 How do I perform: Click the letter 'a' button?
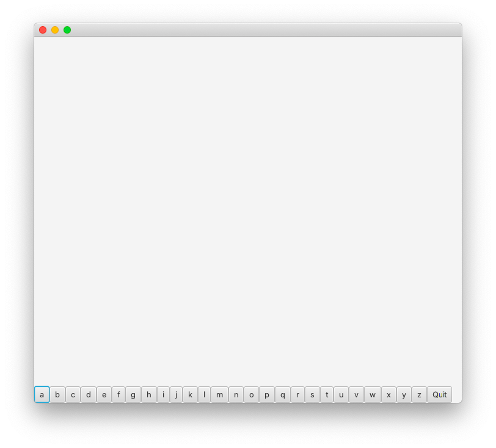click(x=42, y=394)
